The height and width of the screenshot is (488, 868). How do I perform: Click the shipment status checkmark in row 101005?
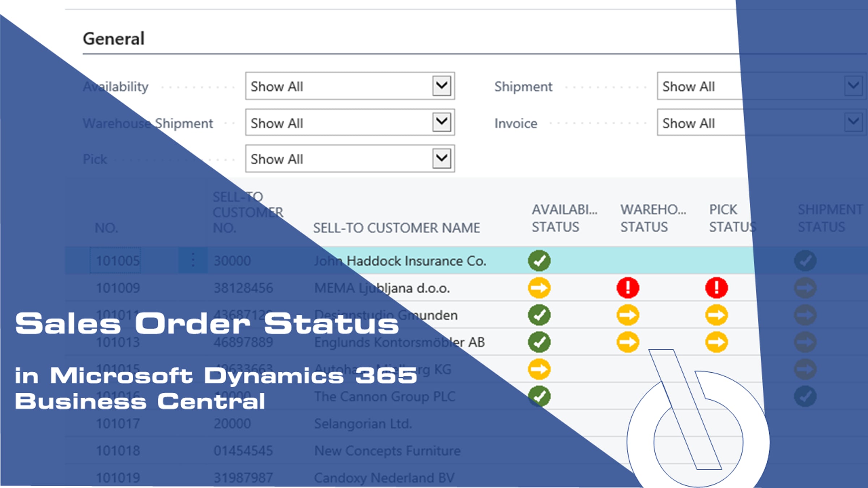(x=805, y=261)
